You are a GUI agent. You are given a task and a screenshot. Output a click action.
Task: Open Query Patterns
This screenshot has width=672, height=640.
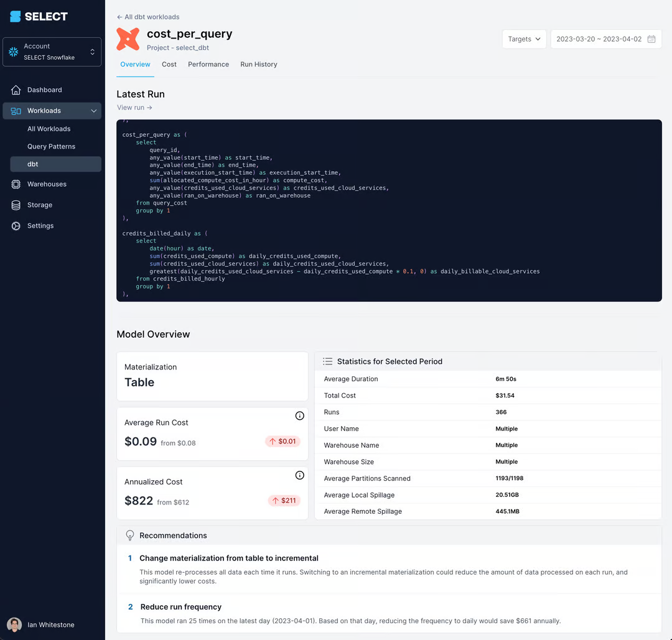(52, 147)
